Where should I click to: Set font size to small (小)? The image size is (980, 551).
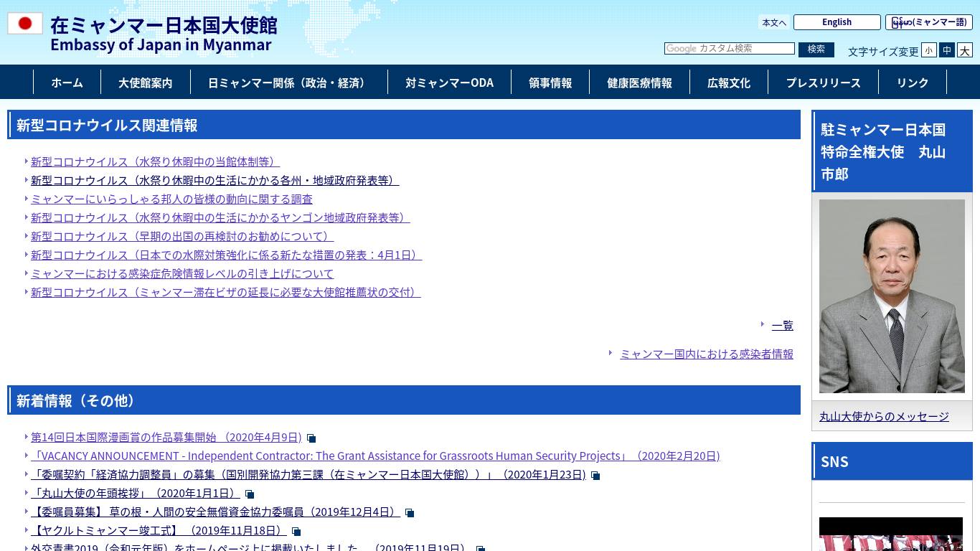[929, 50]
